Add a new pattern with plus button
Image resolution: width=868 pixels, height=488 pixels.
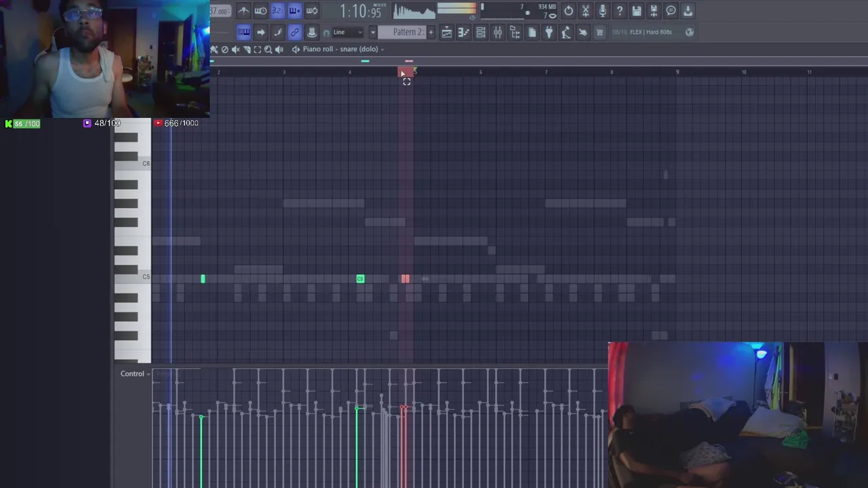pyautogui.click(x=430, y=32)
